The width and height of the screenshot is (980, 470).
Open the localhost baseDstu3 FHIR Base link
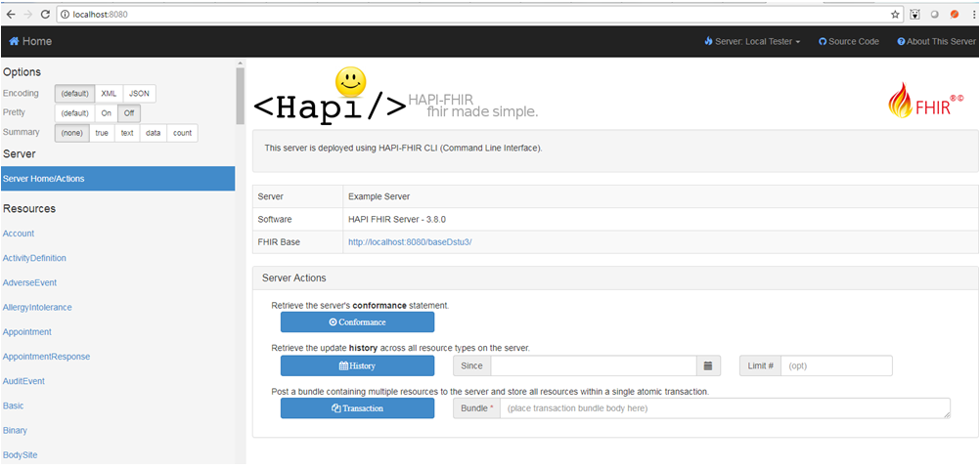(410, 242)
